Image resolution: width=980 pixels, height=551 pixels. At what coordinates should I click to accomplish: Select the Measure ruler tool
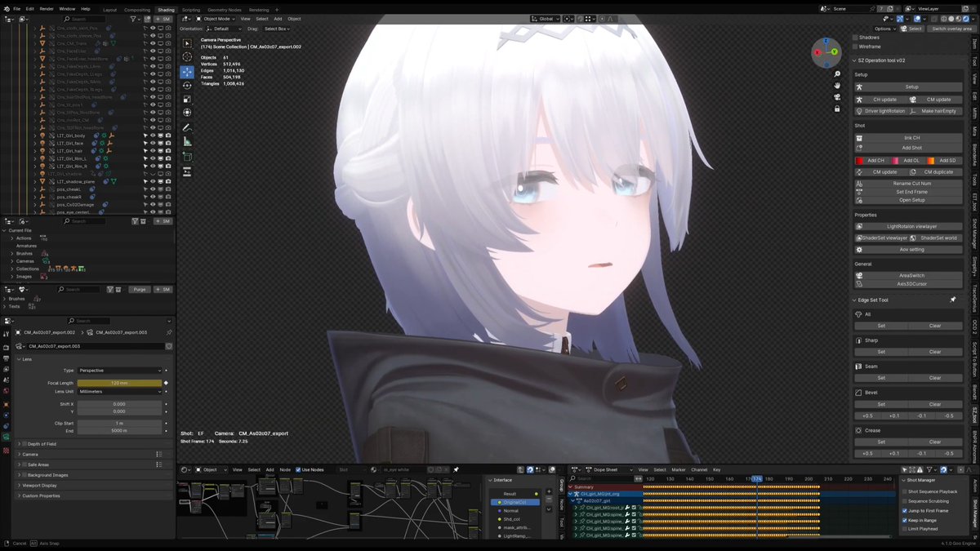click(187, 142)
